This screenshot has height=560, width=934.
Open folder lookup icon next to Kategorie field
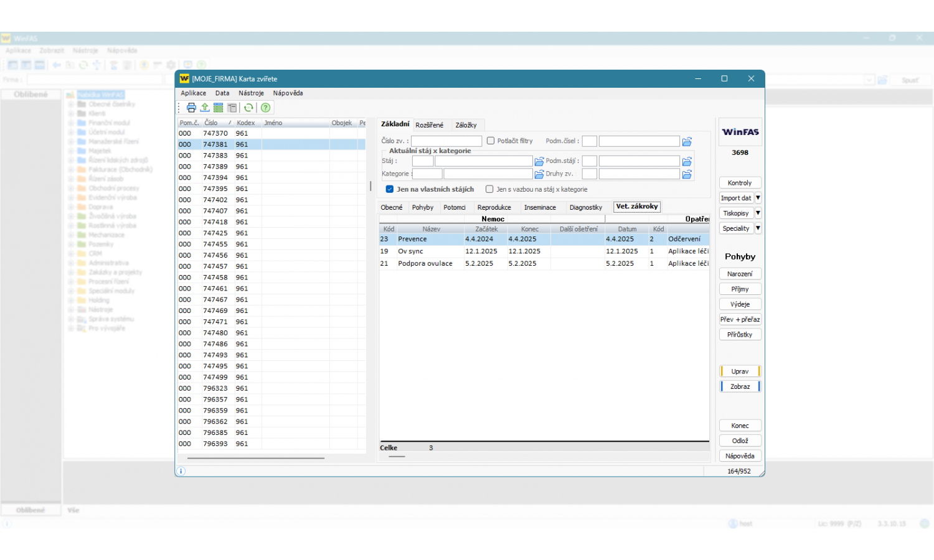[539, 174]
